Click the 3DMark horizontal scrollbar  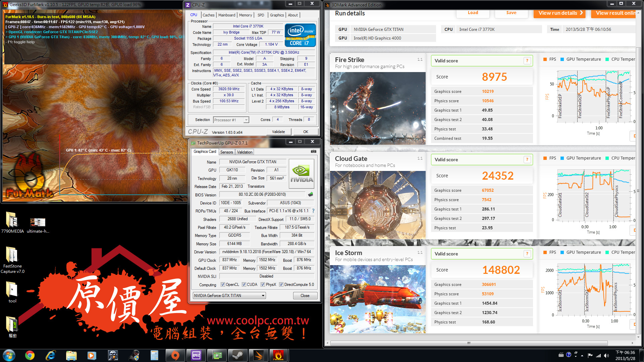pos(469,343)
